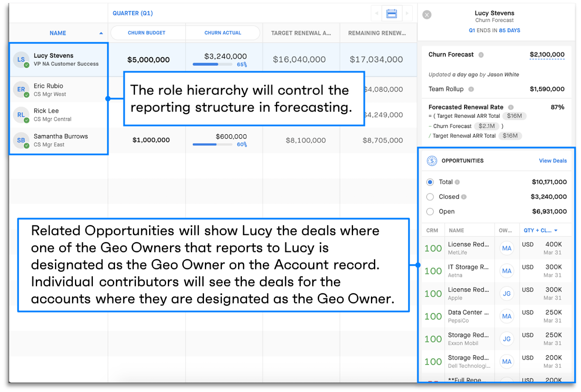
Task: Click the TARGET RENEWAL A... column header
Action: pyautogui.click(x=301, y=33)
